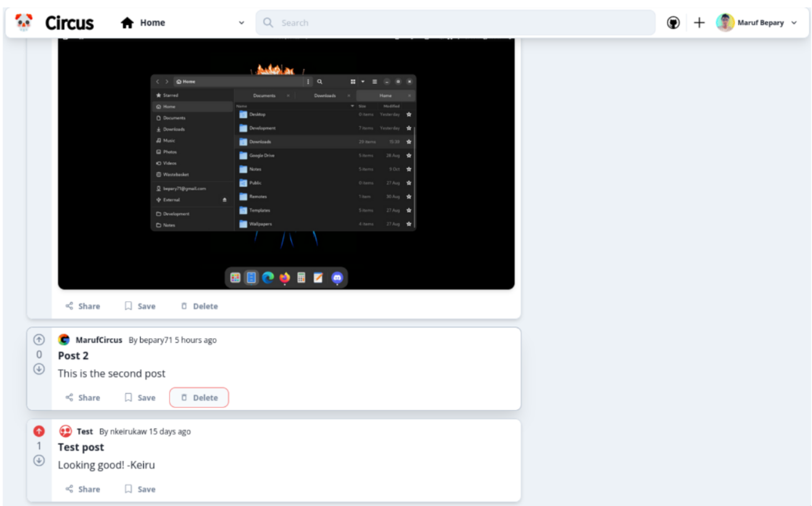Click the Search input field
812x506 pixels.
click(456, 23)
